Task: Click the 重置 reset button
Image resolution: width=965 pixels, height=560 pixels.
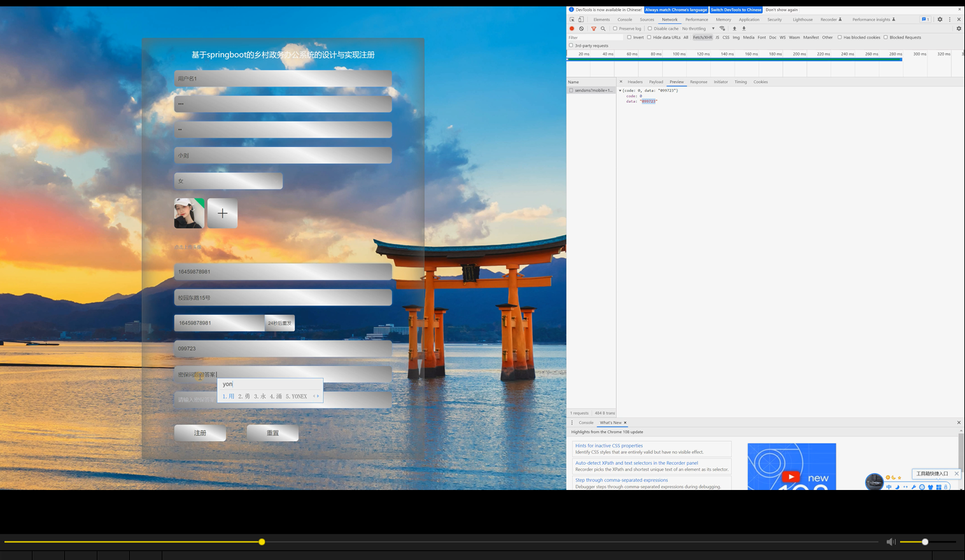Action: click(272, 433)
